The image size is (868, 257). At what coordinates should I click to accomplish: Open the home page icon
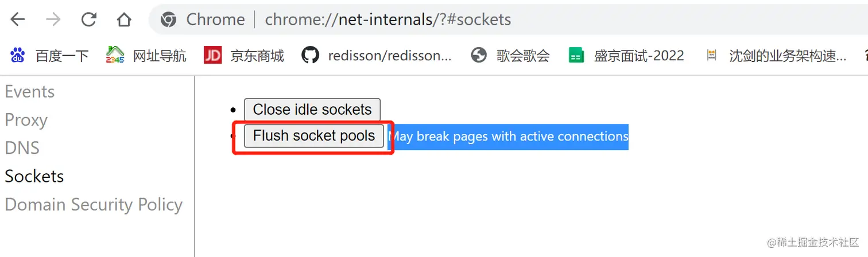(x=124, y=20)
